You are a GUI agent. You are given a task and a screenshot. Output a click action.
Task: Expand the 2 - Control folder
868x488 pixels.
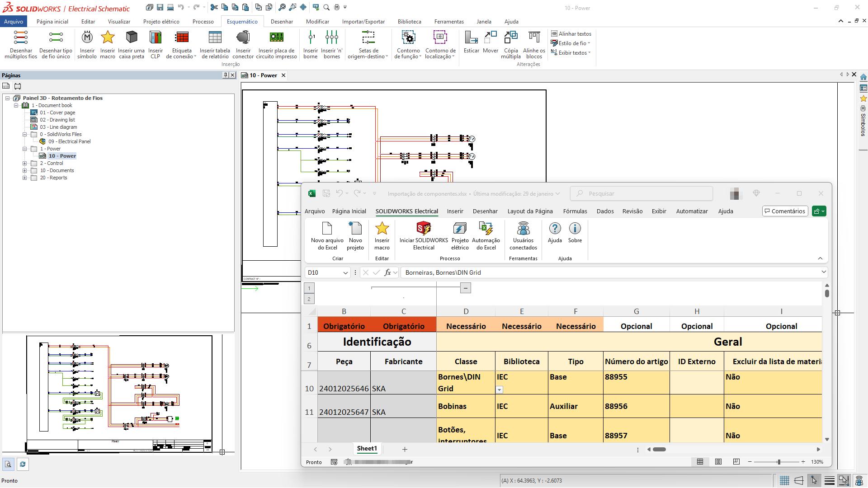[25, 163]
